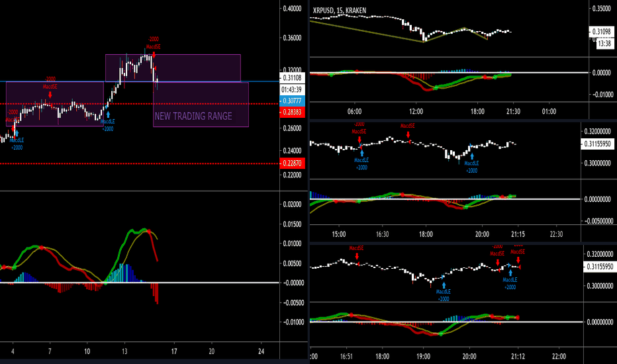
Task: Click the 0.35000 tick on XRPUSD 15 chart
Action: (602, 9)
